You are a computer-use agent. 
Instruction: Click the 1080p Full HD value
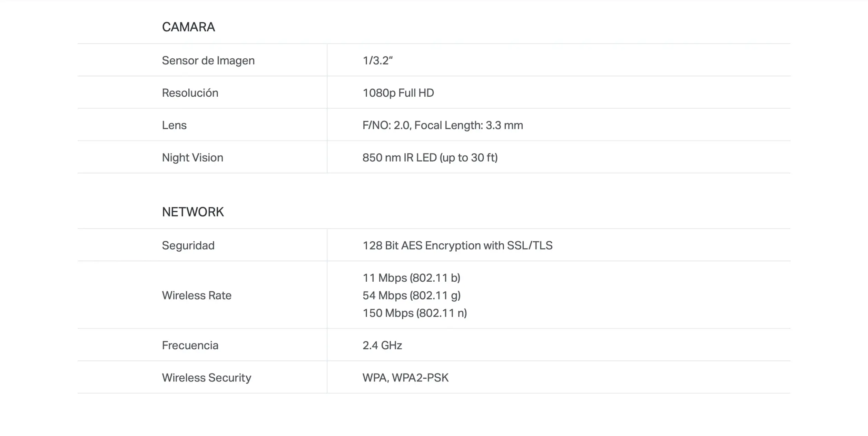click(398, 93)
